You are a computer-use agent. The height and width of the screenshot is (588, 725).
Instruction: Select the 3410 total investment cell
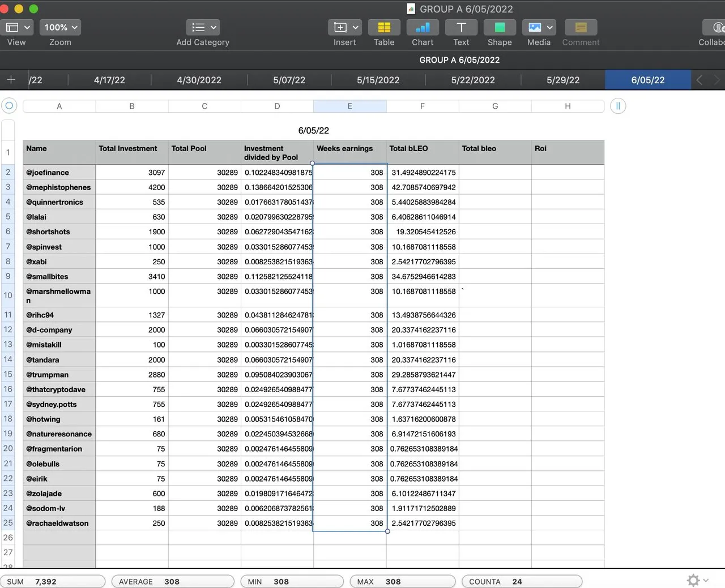point(132,277)
